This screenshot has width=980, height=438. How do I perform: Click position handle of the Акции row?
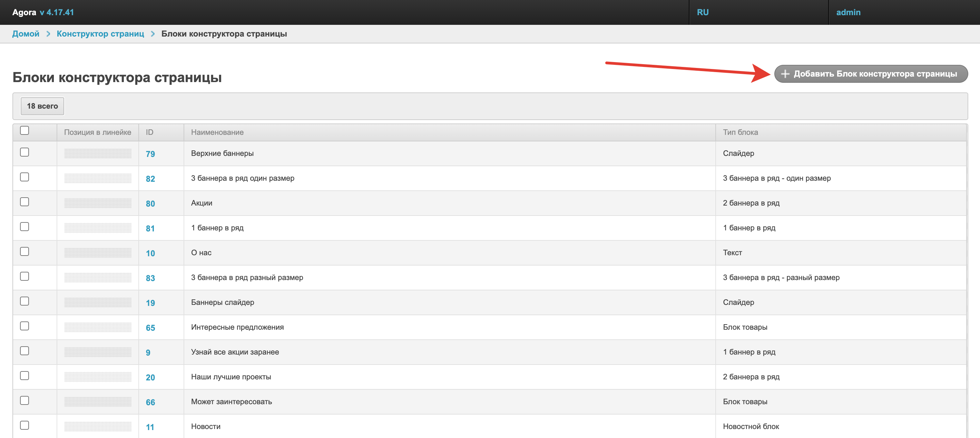tap(98, 203)
